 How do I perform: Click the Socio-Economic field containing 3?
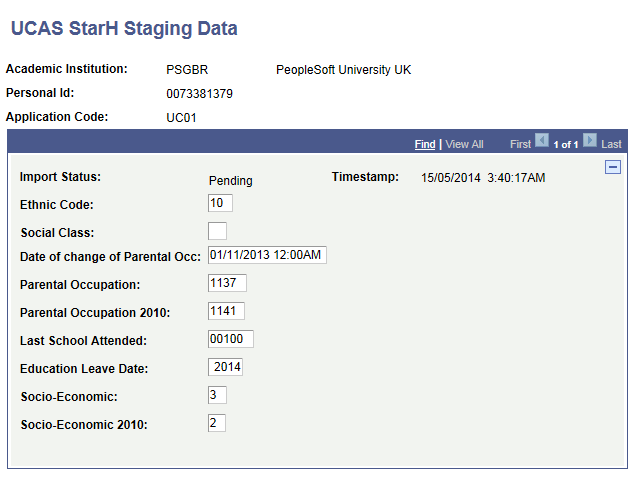[x=217, y=395]
